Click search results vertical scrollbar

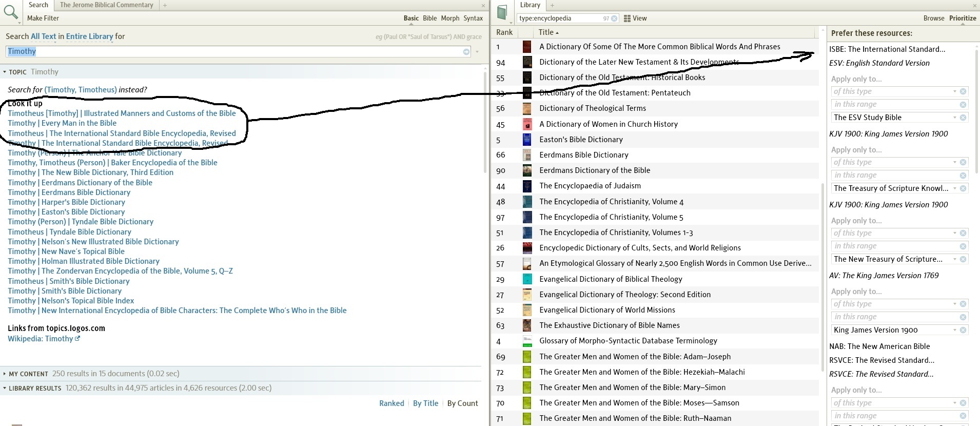(485, 123)
